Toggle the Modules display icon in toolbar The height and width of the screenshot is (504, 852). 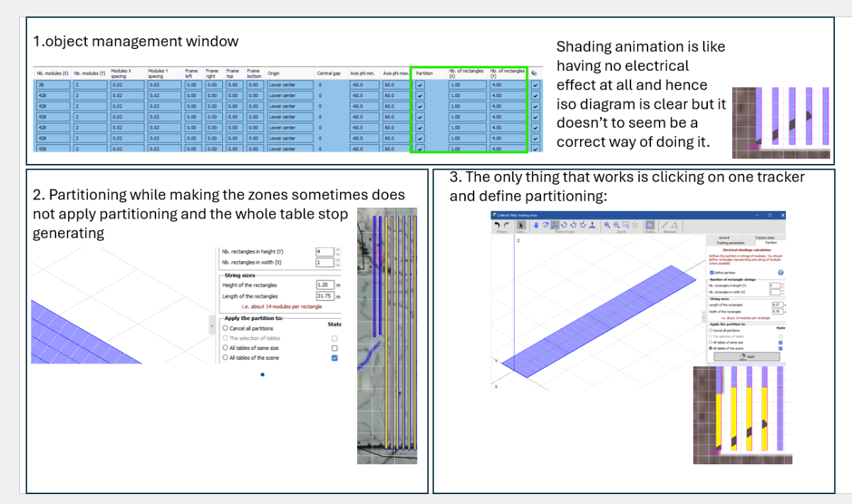pyautogui.click(x=649, y=225)
